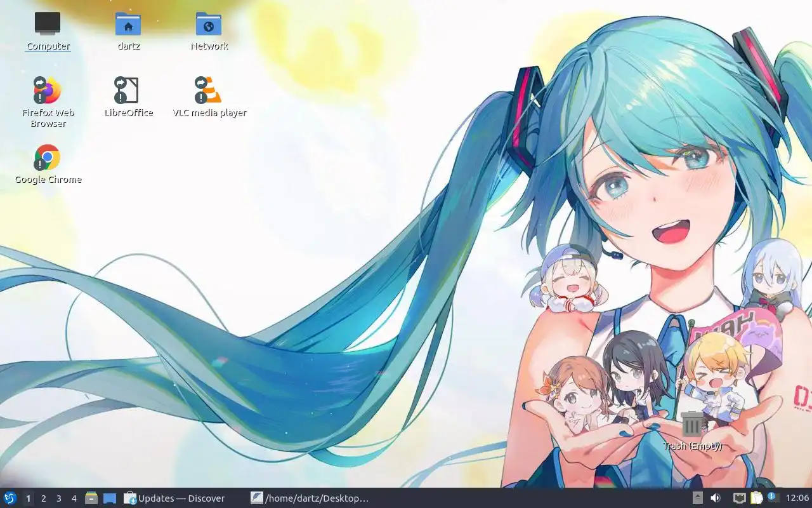
Task: Open the Network desktop icon
Action: (209, 30)
